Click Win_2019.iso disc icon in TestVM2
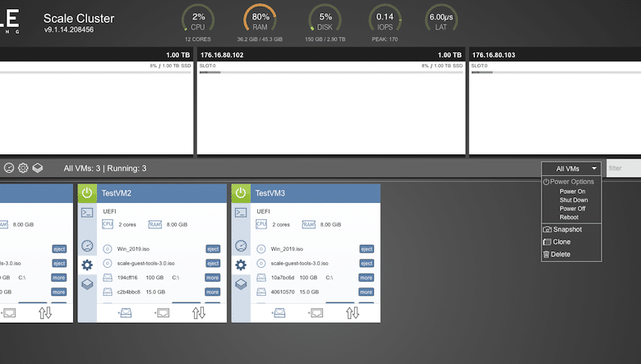 (x=108, y=249)
